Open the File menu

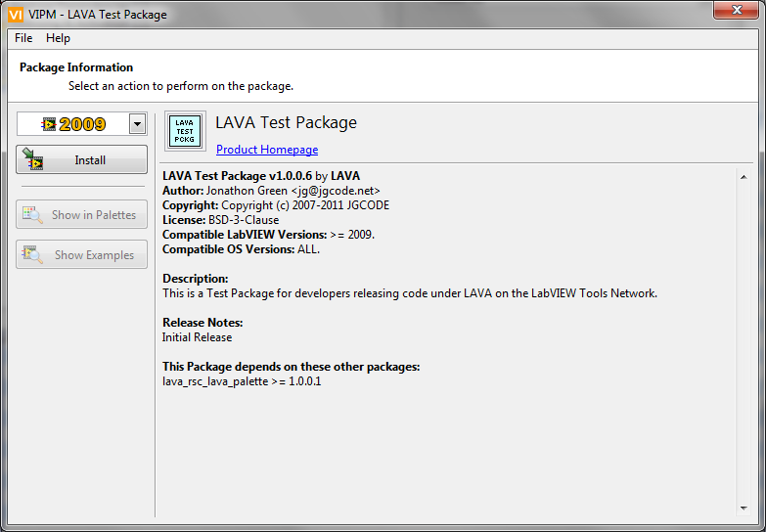23,38
